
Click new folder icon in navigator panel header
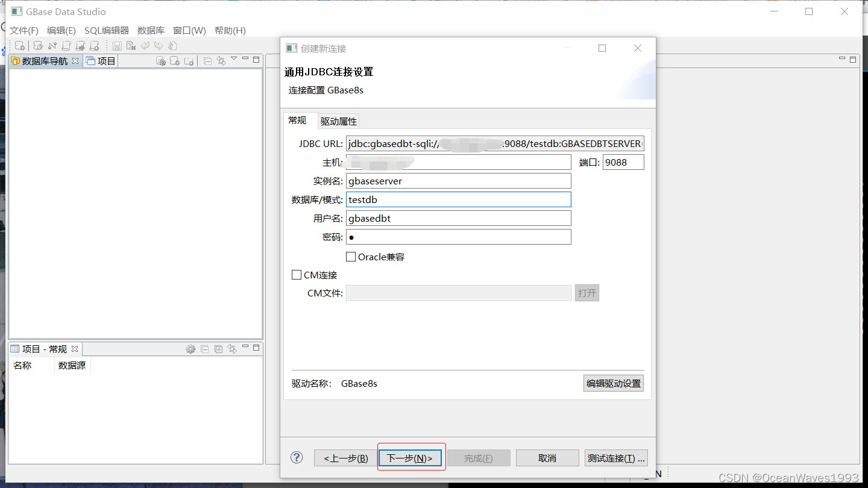pyautogui.click(x=189, y=61)
